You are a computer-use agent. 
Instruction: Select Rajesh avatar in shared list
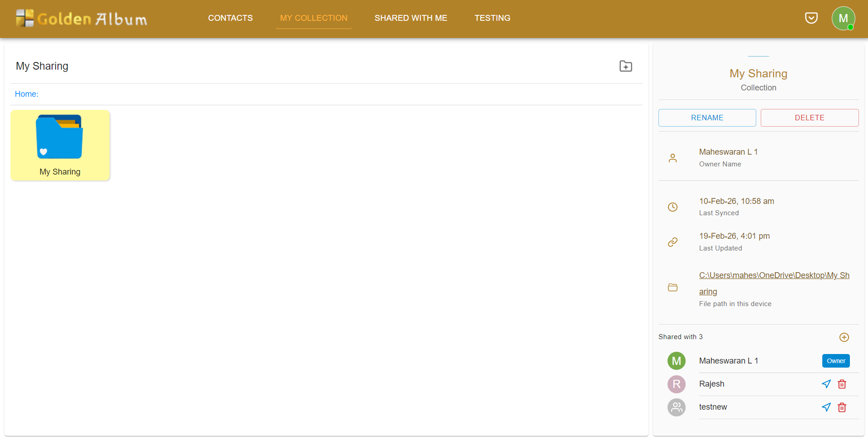pos(676,384)
